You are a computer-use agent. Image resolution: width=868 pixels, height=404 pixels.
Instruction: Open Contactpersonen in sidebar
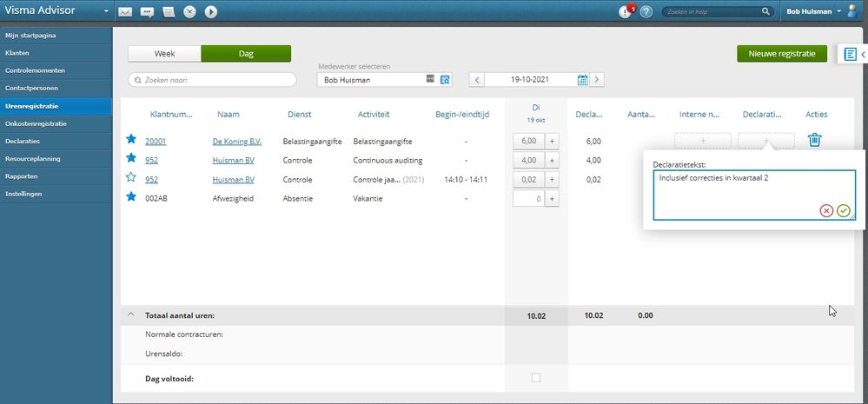tap(56, 88)
